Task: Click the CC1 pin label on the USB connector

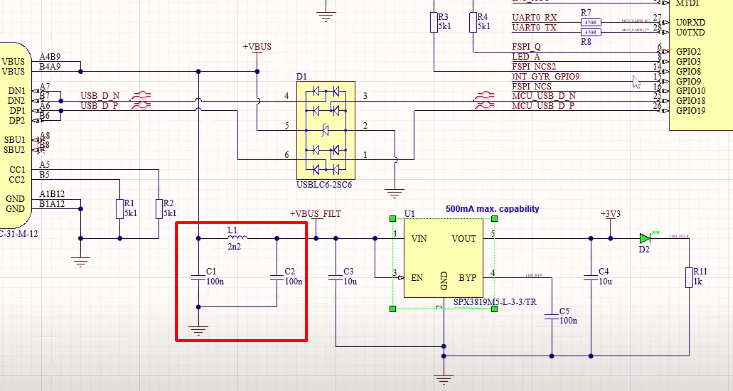Action: tap(17, 169)
